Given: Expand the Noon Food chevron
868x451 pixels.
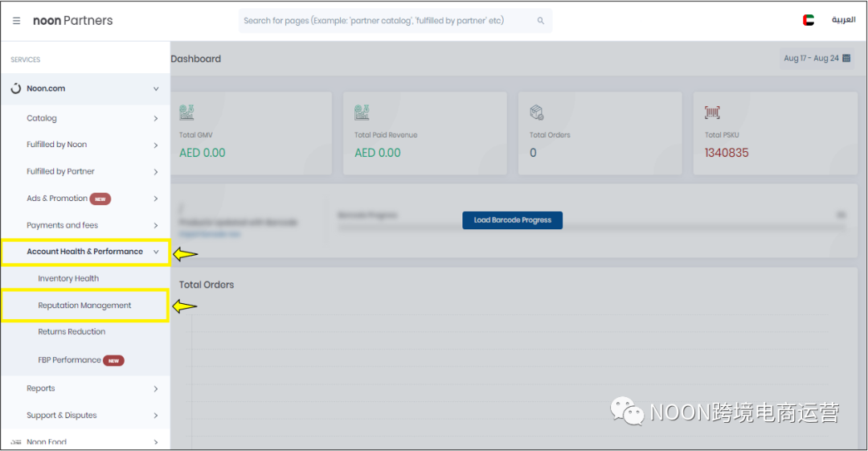Looking at the screenshot, I should (156, 442).
